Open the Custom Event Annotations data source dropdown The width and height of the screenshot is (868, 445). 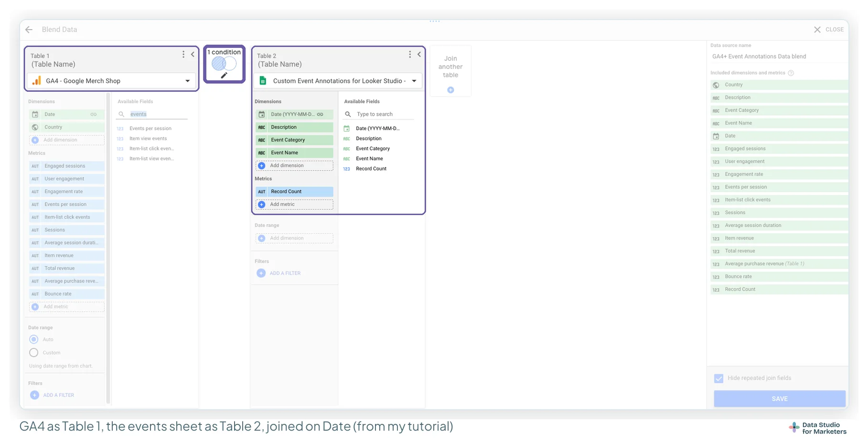click(338, 81)
